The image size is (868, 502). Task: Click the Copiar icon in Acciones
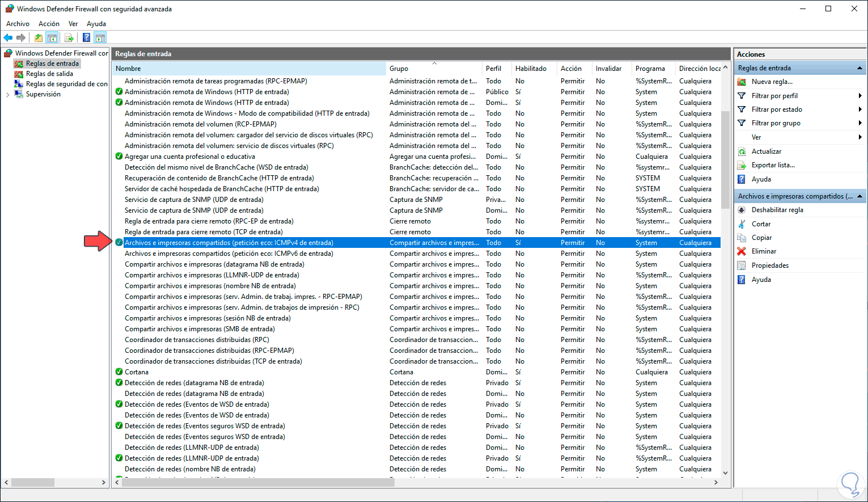pos(742,238)
